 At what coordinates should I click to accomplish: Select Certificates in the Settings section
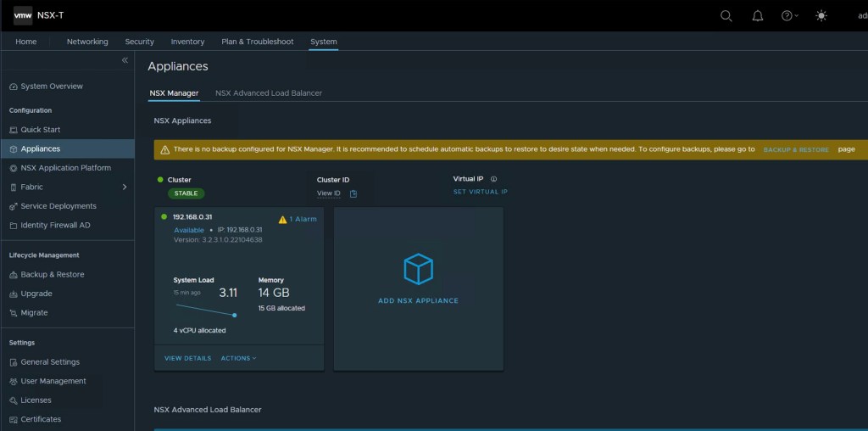(41, 419)
